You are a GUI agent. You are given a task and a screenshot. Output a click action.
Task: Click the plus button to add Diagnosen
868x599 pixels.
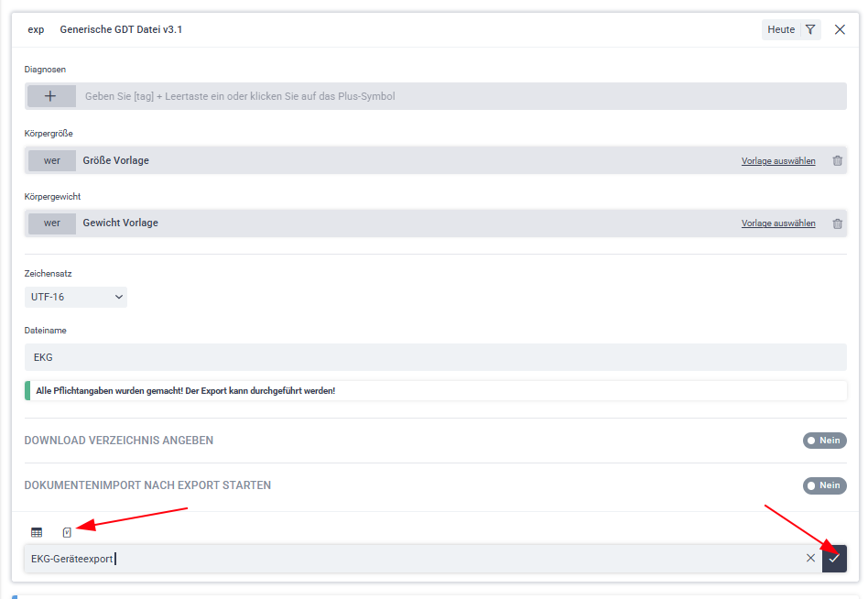(51, 96)
